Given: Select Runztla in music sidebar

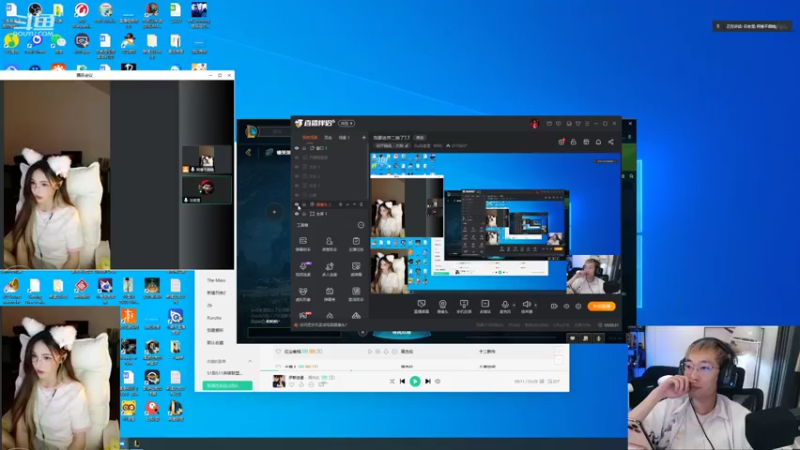Looking at the screenshot, I should (214, 318).
